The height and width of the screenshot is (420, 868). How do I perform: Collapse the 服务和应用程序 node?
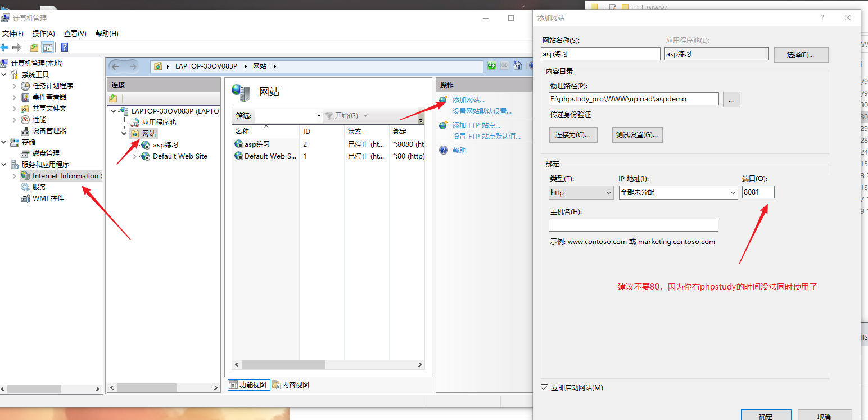pos(4,164)
